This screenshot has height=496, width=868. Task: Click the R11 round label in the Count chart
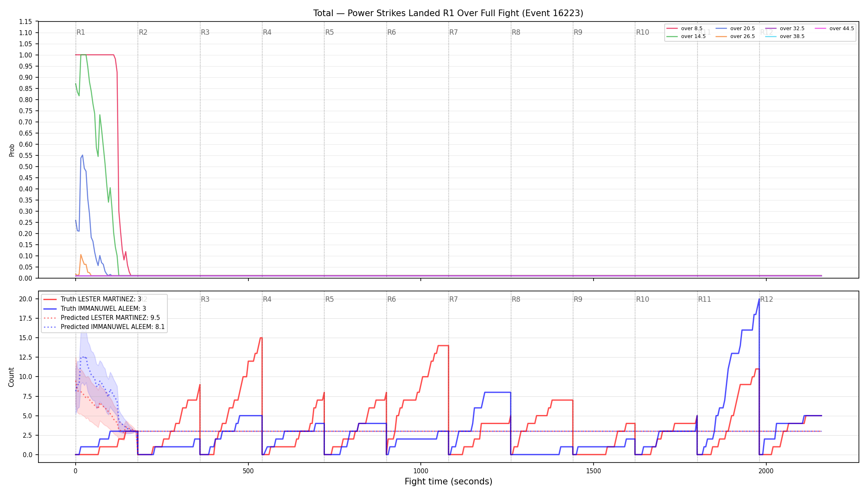(705, 299)
